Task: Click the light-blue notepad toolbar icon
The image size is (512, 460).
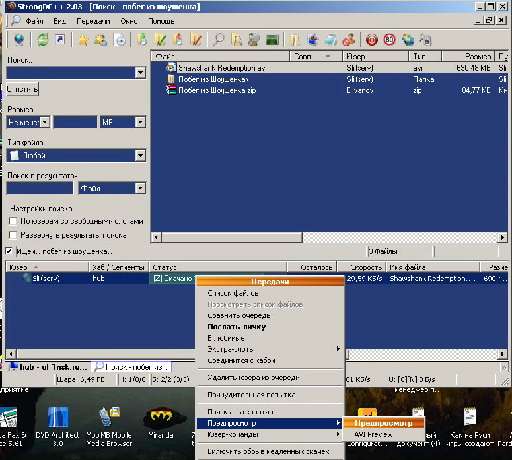Action: click(330, 40)
